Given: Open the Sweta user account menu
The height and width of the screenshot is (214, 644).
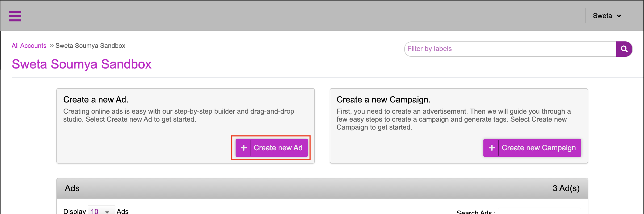Looking at the screenshot, I should tap(607, 16).
